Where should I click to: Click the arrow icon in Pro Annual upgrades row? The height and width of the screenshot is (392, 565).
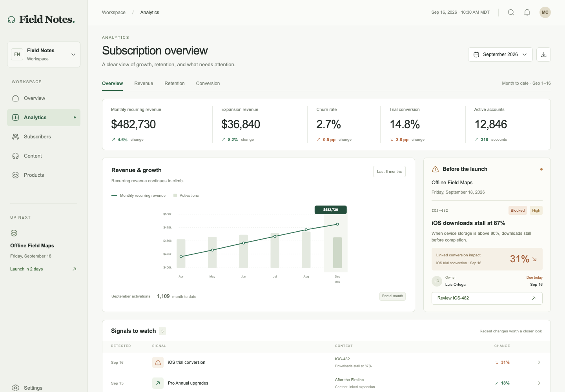pyautogui.click(x=158, y=383)
